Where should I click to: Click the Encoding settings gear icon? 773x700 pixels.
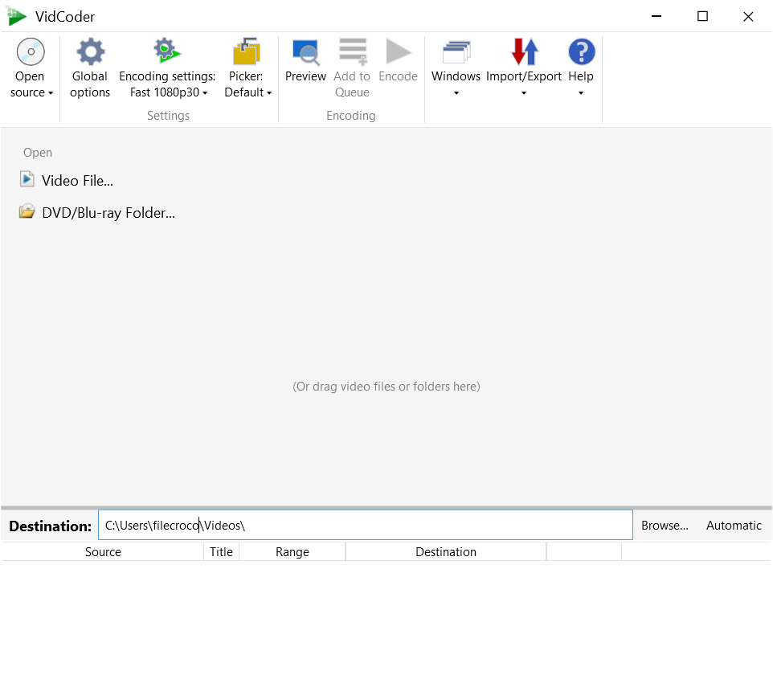point(167,51)
